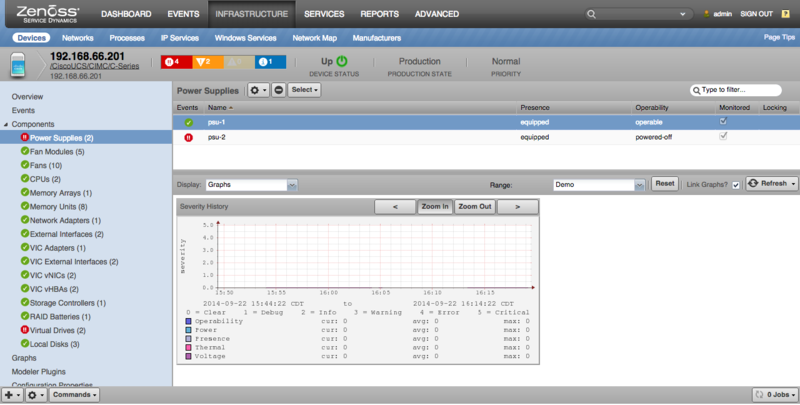This screenshot has height=405, width=800.
Task: Click the minus delete button in Power Supplies toolbar
Action: [279, 90]
